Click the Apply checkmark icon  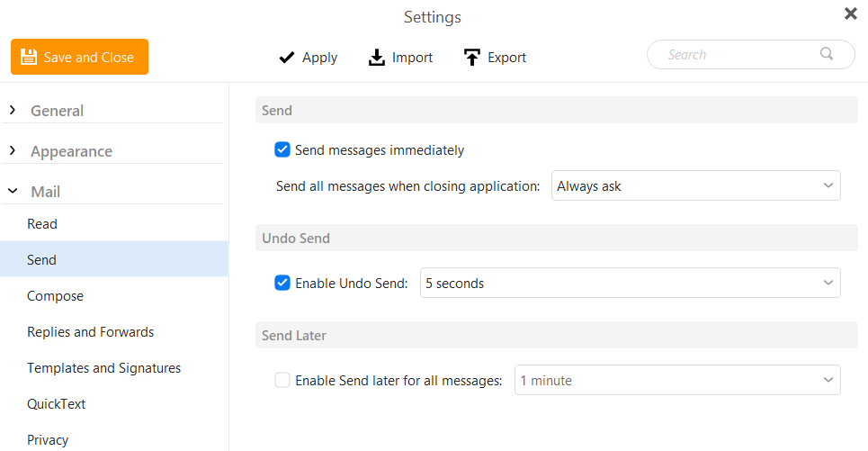pyautogui.click(x=287, y=58)
